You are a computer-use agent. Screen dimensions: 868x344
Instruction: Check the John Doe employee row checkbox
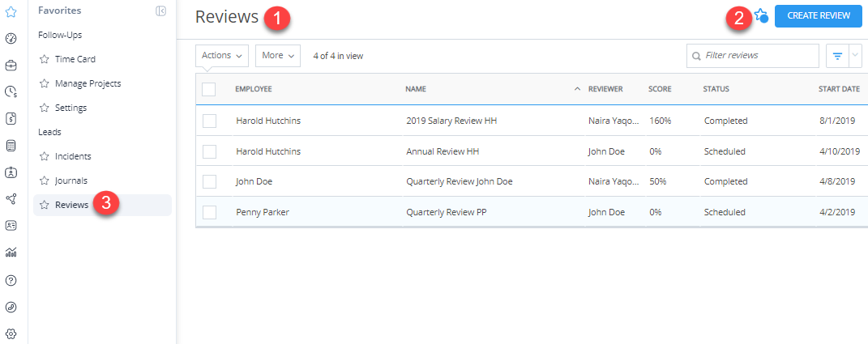(209, 181)
